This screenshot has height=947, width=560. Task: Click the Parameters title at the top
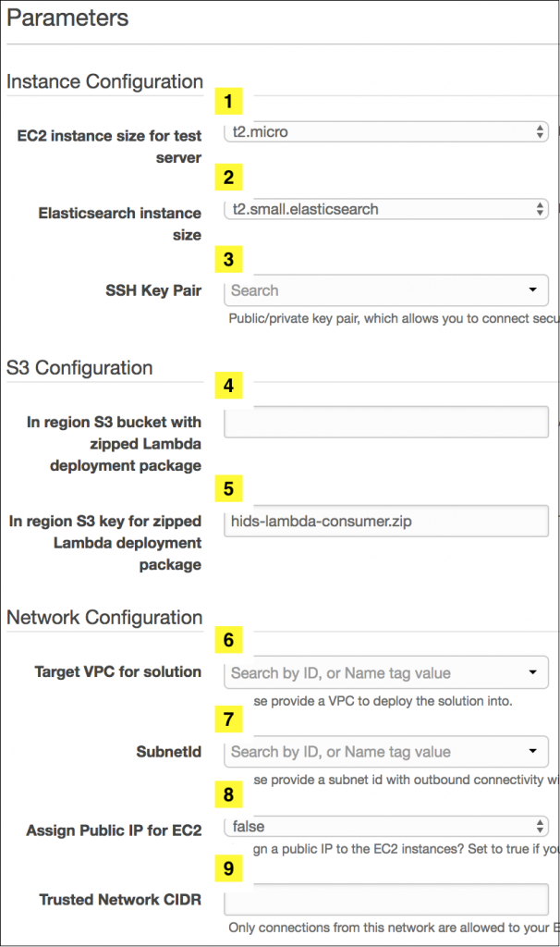click(x=67, y=17)
